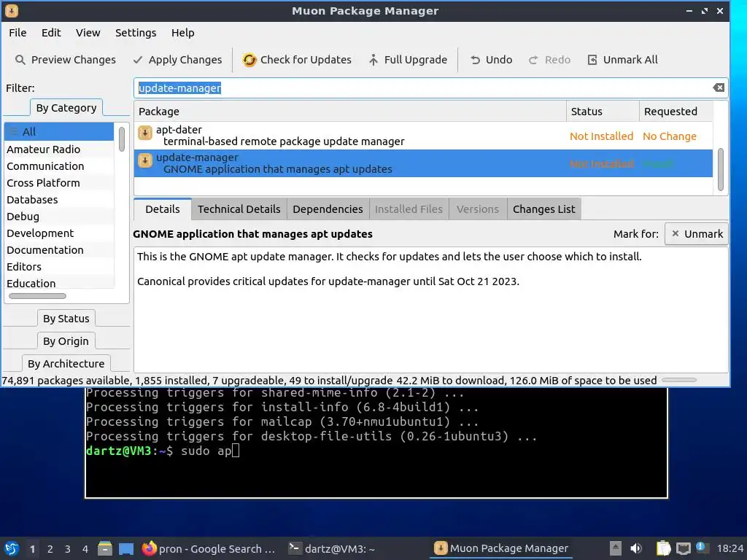The width and height of the screenshot is (747, 560).
Task: Open the file manager taskbar icon
Action: click(x=105, y=548)
